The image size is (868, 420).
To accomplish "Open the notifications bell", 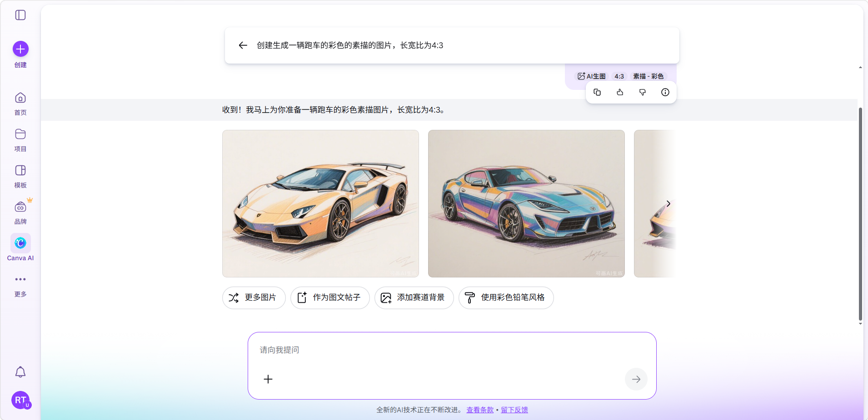I will pyautogui.click(x=20, y=372).
